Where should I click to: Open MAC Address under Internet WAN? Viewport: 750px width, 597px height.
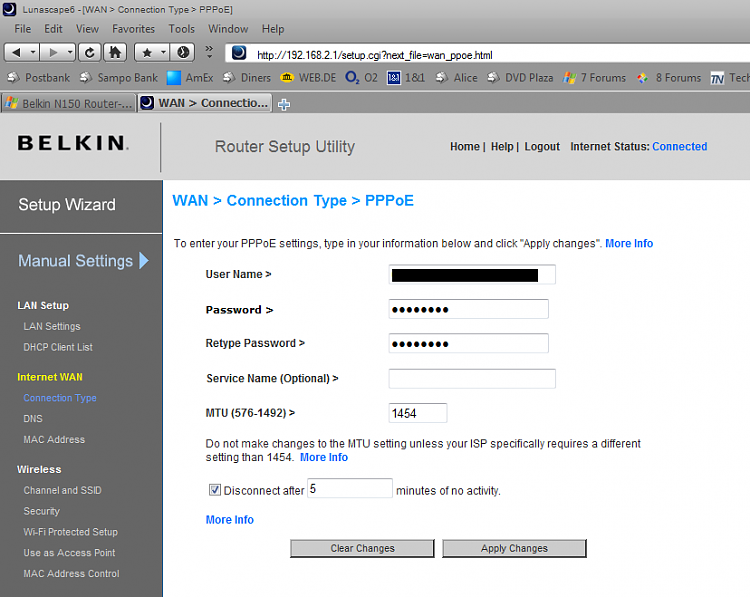click(x=54, y=440)
